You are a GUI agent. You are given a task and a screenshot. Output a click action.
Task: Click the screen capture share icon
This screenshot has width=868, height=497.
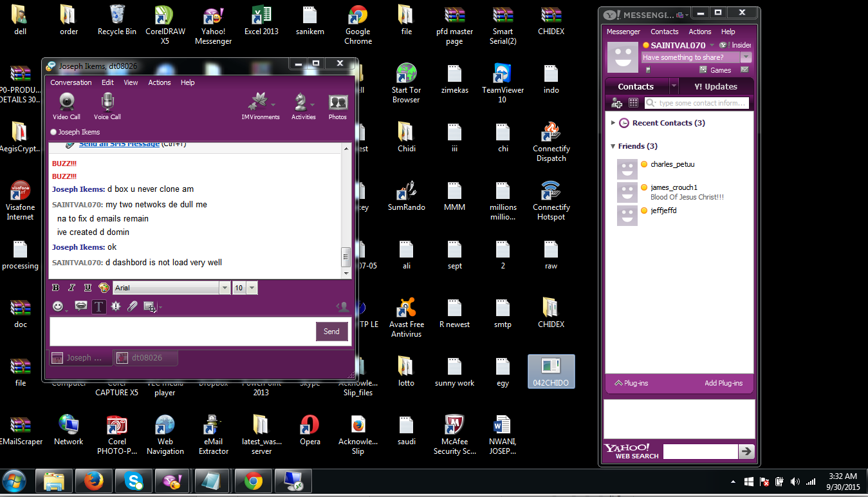tap(151, 306)
